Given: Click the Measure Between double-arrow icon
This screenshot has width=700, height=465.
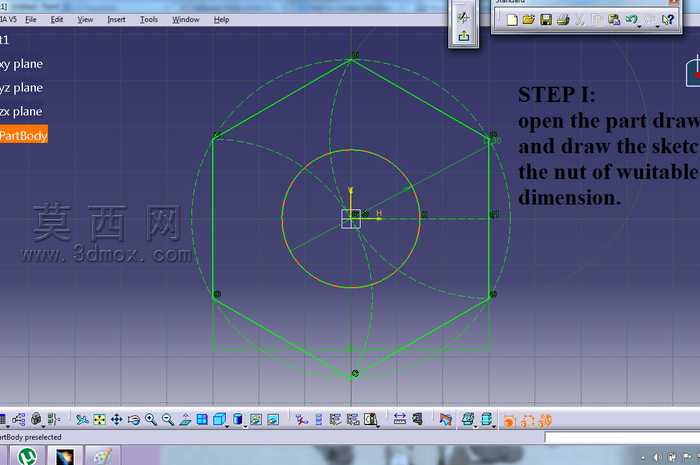Looking at the screenshot, I should [x=400, y=419].
